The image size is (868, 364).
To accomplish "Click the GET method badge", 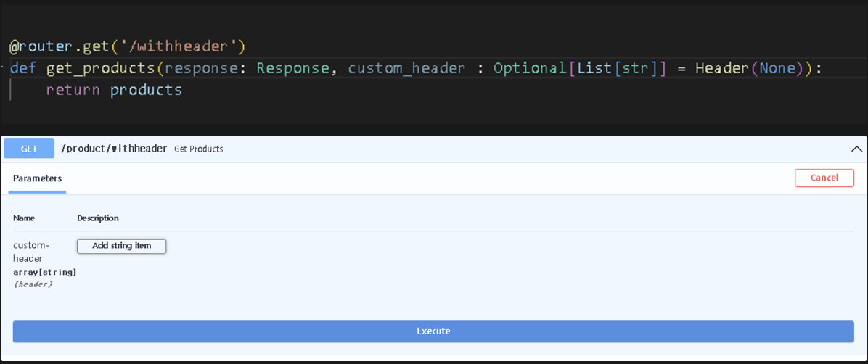I will click(29, 149).
